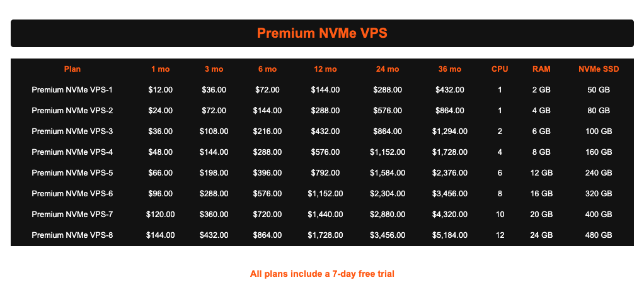Click the RAM column header

point(541,69)
